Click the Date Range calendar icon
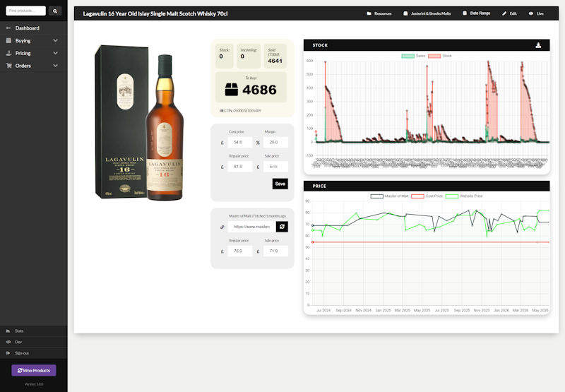 [465, 13]
